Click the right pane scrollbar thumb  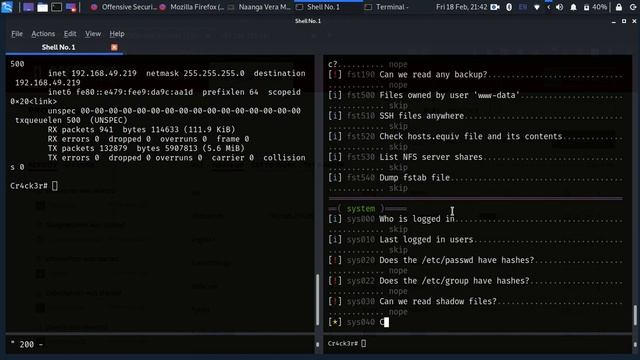tap(635, 315)
